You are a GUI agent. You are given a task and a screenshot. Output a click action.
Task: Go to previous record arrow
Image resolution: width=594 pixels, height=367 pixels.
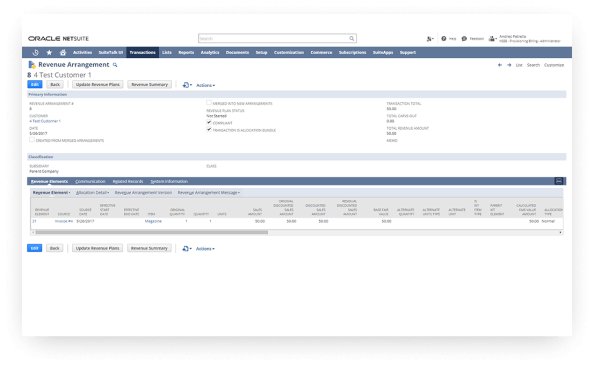(x=500, y=65)
